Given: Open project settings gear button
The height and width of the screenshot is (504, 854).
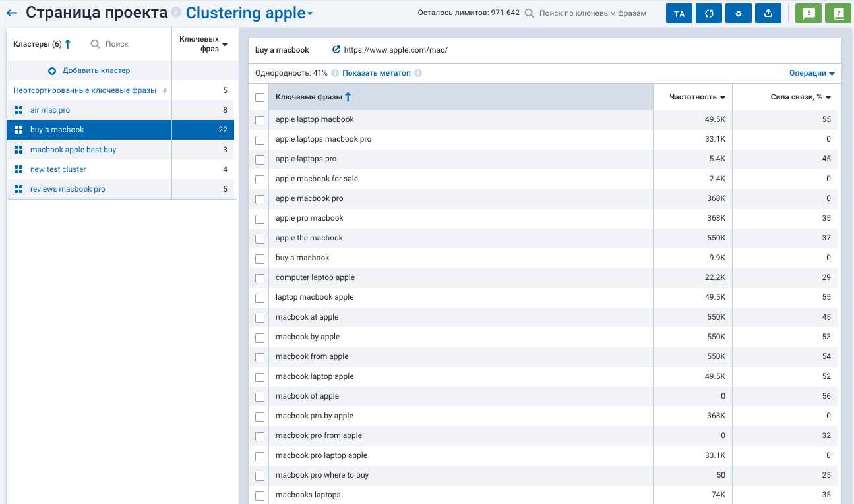Looking at the screenshot, I should click(x=739, y=14).
